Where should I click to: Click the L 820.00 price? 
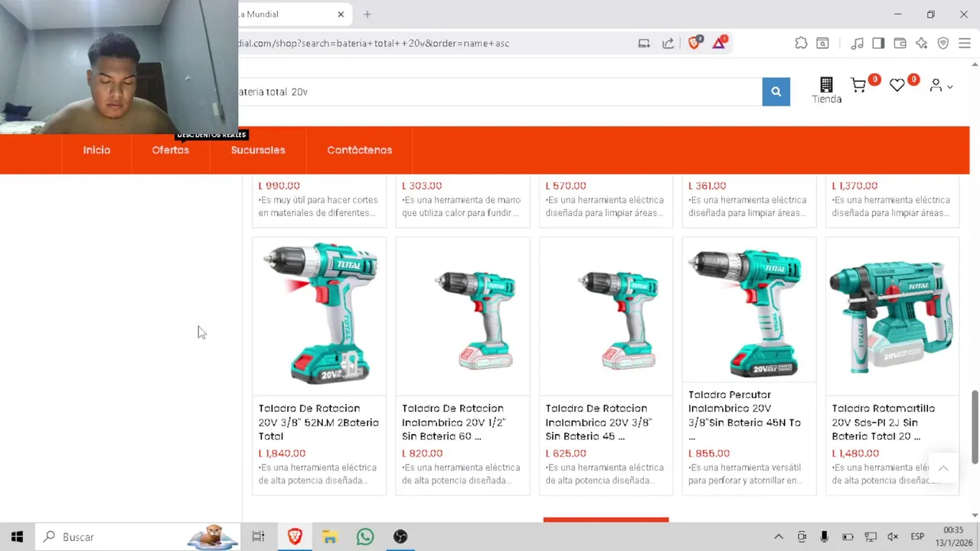coord(422,453)
